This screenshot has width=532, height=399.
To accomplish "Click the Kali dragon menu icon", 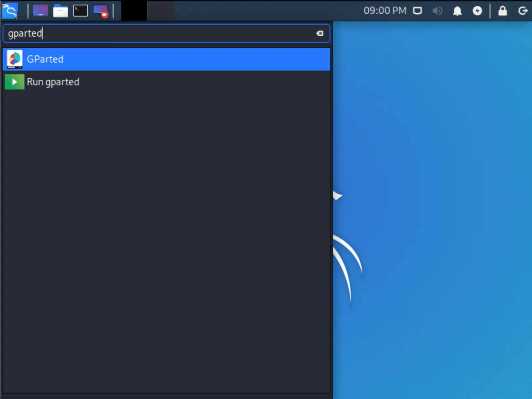I will coord(10,11).
